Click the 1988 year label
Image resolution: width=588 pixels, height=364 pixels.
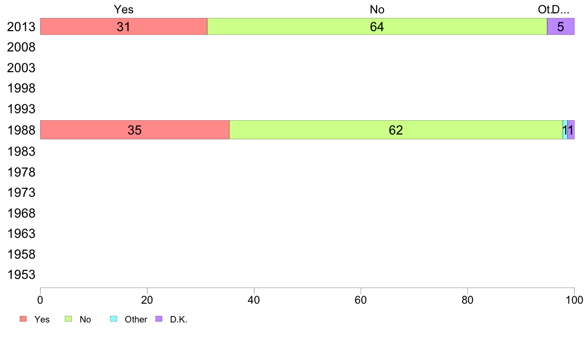pos(21,131)
